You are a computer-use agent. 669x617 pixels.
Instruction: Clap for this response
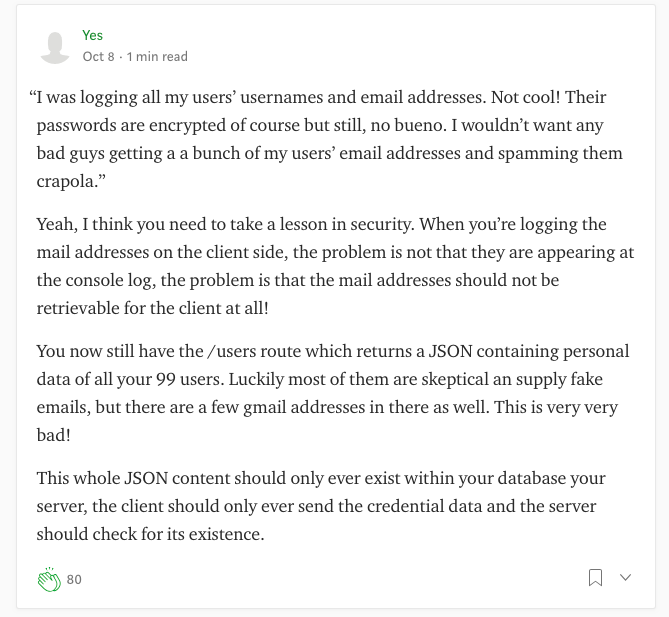[x=49, y=579]
